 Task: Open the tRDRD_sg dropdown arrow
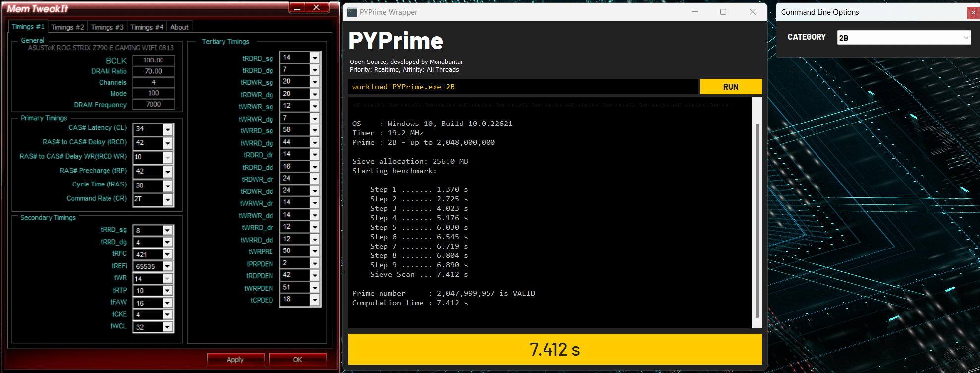(x=315, y=58)
